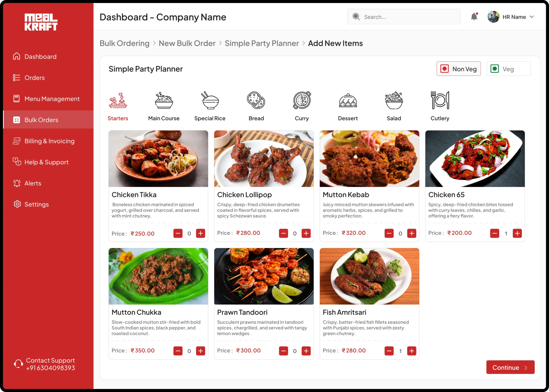Screen dimensions: 549x392
Task: Open the Chicken Tikka photo
Action: click(x=158, y=159)
